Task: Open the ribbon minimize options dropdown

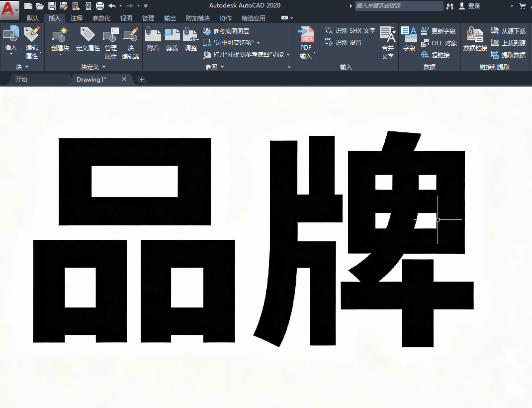Action: (x=291, y=18)
